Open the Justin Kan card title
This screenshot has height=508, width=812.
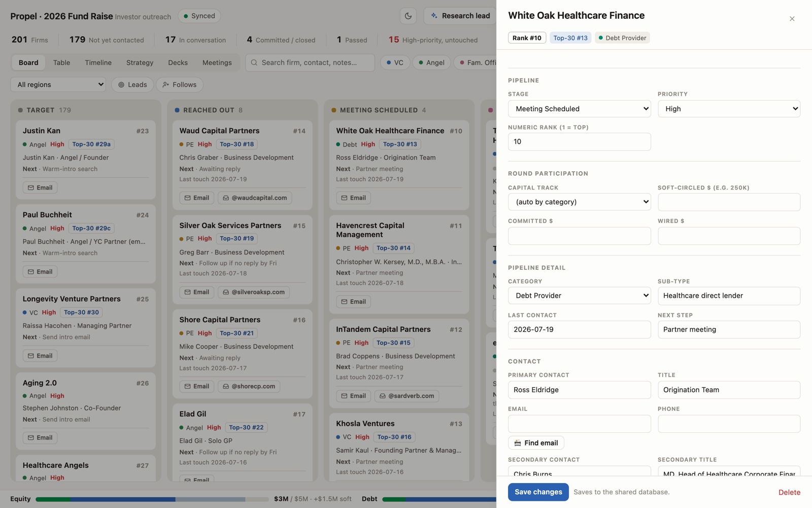pyautogui.click(x=41, y=131)
